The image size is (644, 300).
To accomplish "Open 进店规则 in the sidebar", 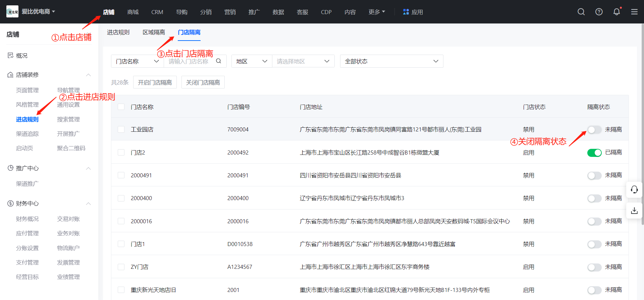I will coord(27,119).
